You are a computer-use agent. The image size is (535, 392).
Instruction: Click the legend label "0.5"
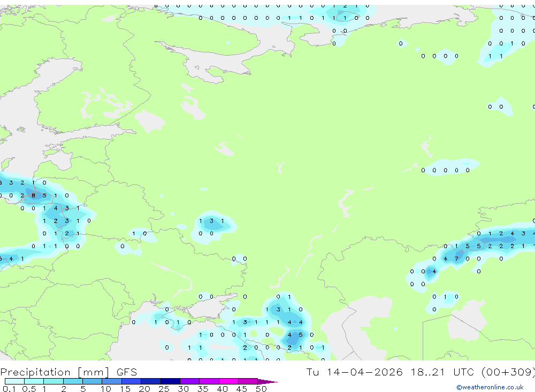[x=29, y=389]
